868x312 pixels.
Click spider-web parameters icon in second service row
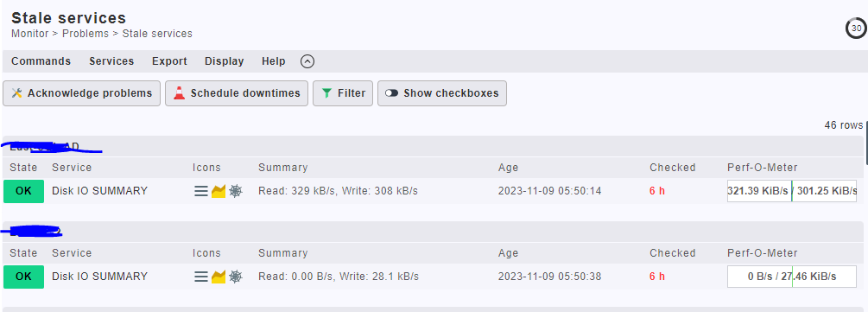[236, 277]
